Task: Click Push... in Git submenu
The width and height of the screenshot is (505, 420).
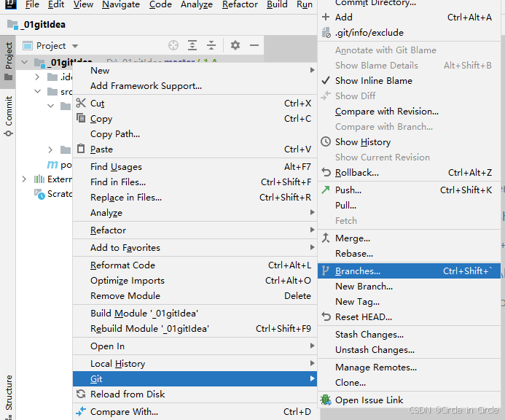Action: pyautogui.click(x=348, y=190)
